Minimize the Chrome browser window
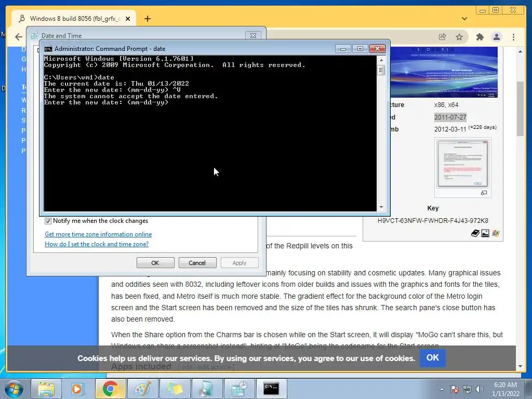The height and width of the screenshot is (399, 532). 483,10
